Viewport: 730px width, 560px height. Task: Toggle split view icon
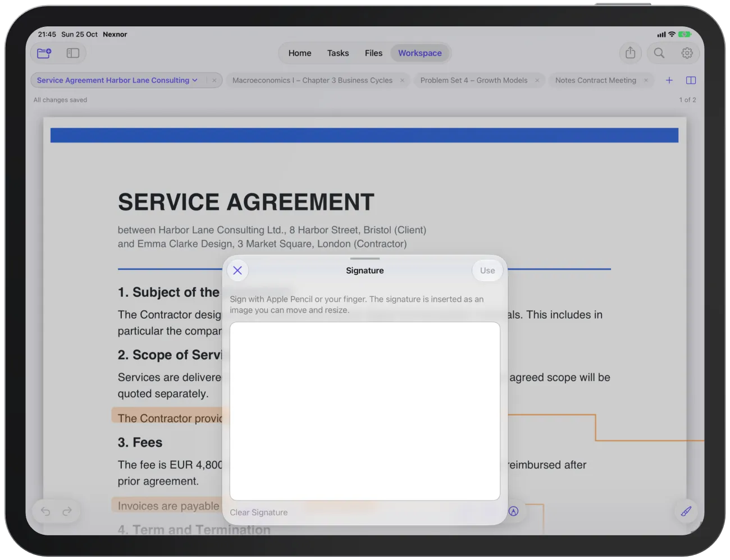(691, 80)
